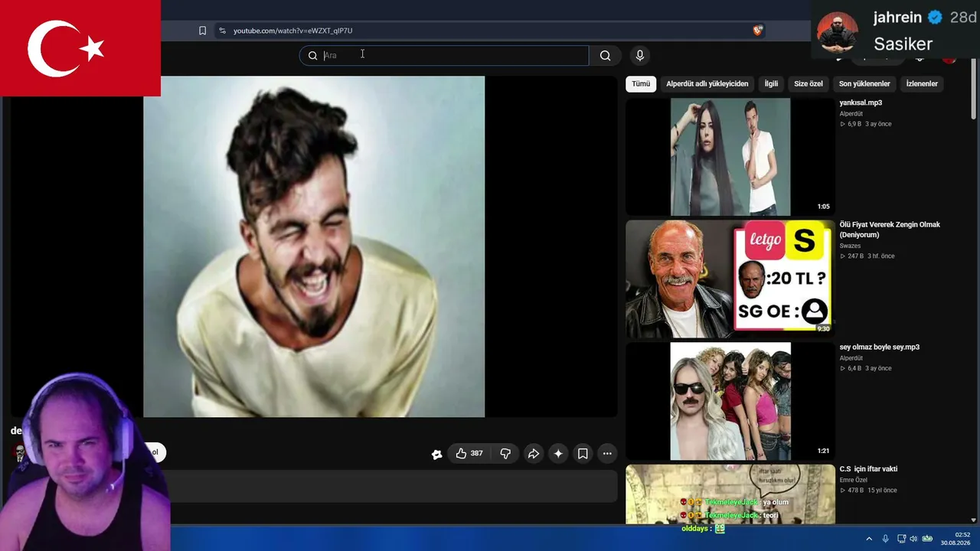Click the star-shaped badge icon left of like
The image size is (980, 551).
coord(436,455)
